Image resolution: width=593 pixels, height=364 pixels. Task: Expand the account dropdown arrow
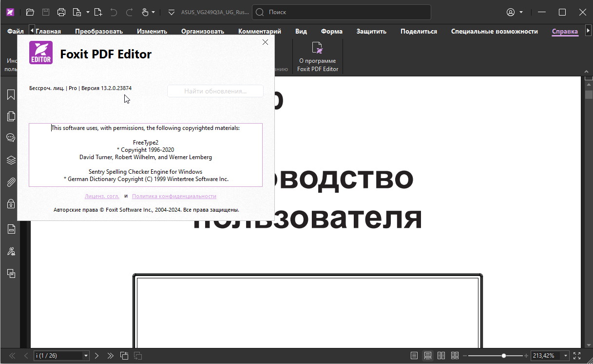click(521, 12)
